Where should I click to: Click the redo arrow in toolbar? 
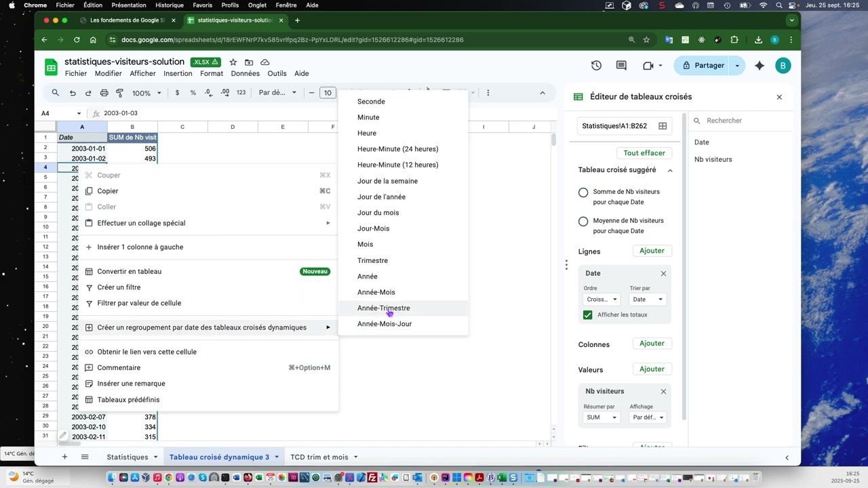[x=88, y=93]
